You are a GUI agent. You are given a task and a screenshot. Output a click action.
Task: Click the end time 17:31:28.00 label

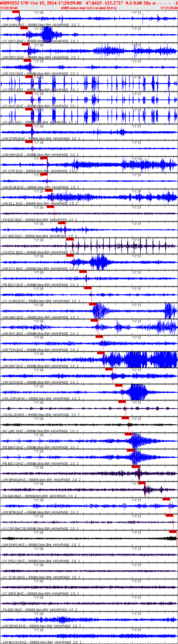[x=169, y=8]
